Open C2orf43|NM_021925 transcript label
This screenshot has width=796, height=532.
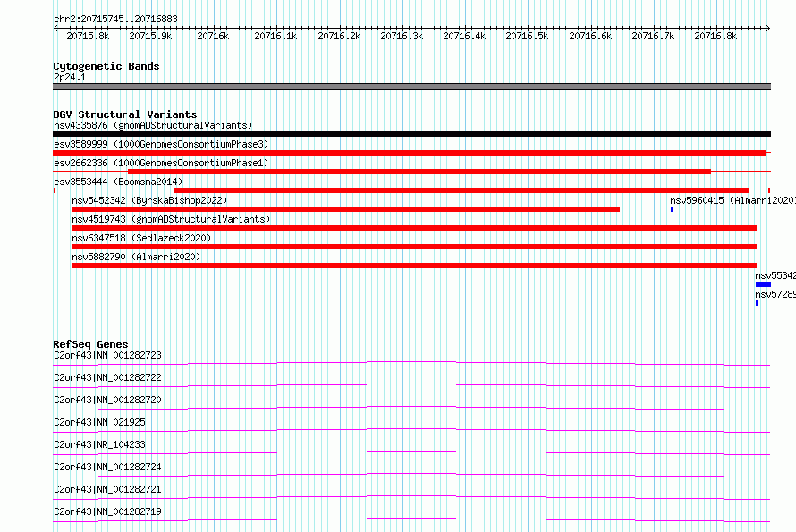click(x=99, y=422)
